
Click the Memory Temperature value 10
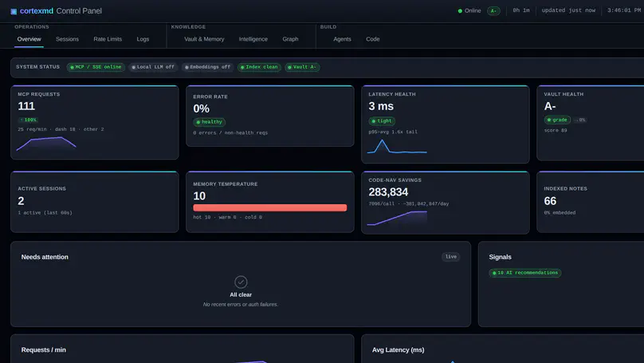199,196
